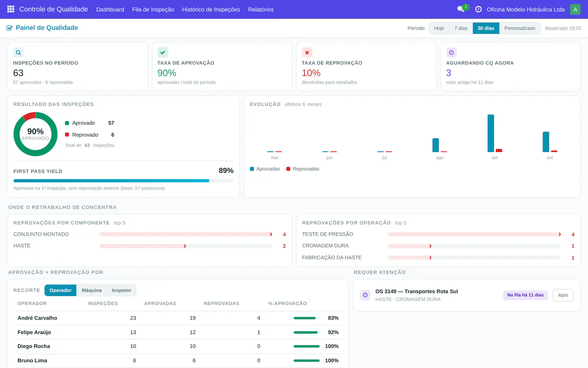
Task: Click the Diego Rocha operator row name
Action: tap(34, 346)
